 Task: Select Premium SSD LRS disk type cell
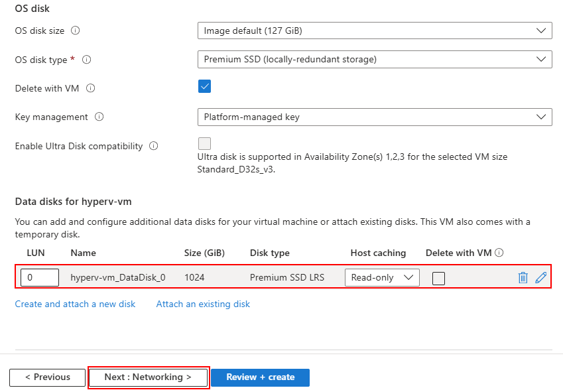(x=287, y=277)
